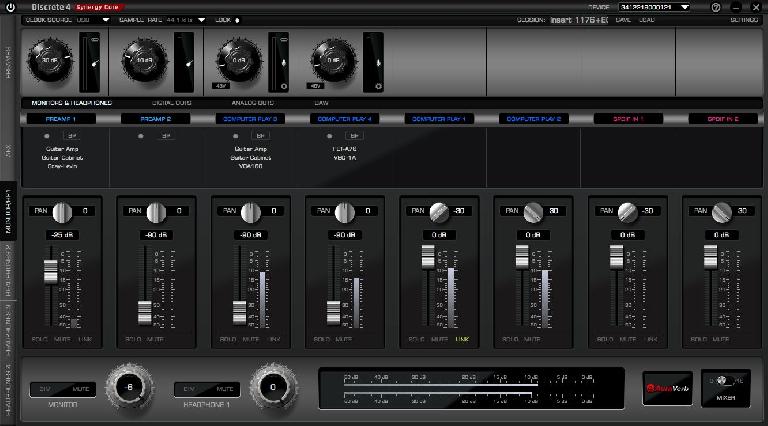Click input type icon of first preamp

95,64
